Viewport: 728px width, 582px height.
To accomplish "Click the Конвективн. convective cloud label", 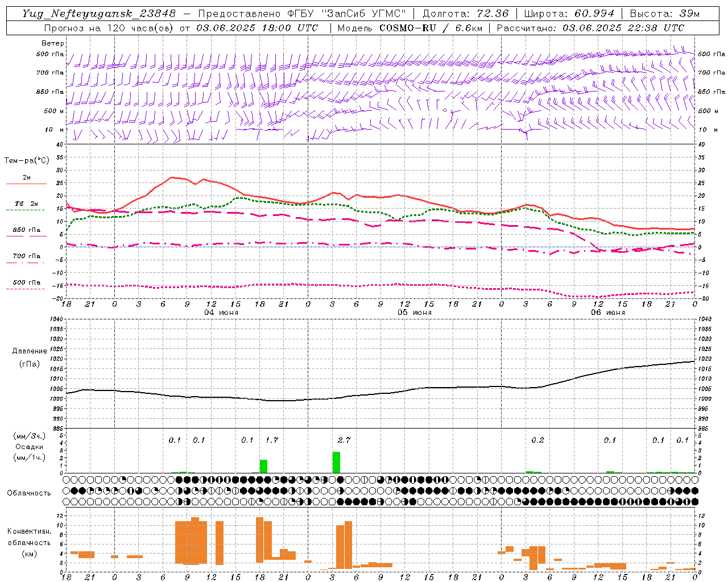I will pos(29,531).
